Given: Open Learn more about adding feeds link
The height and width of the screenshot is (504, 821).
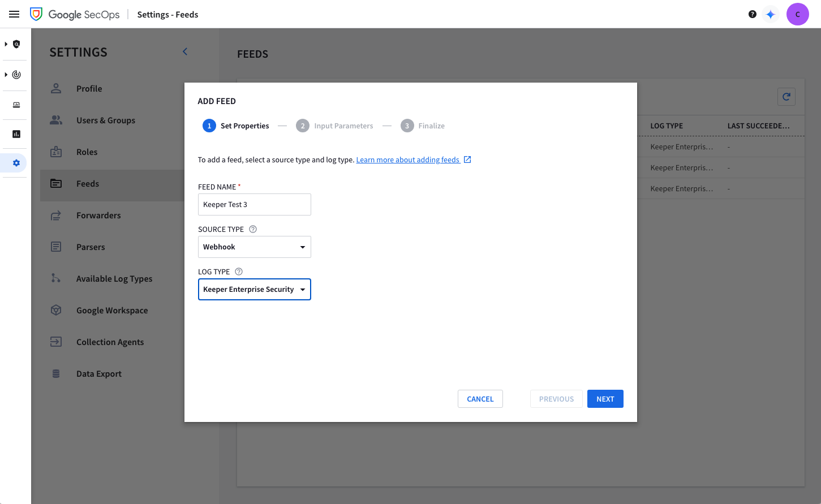Looking at the screenshot, I should [408, 160].
